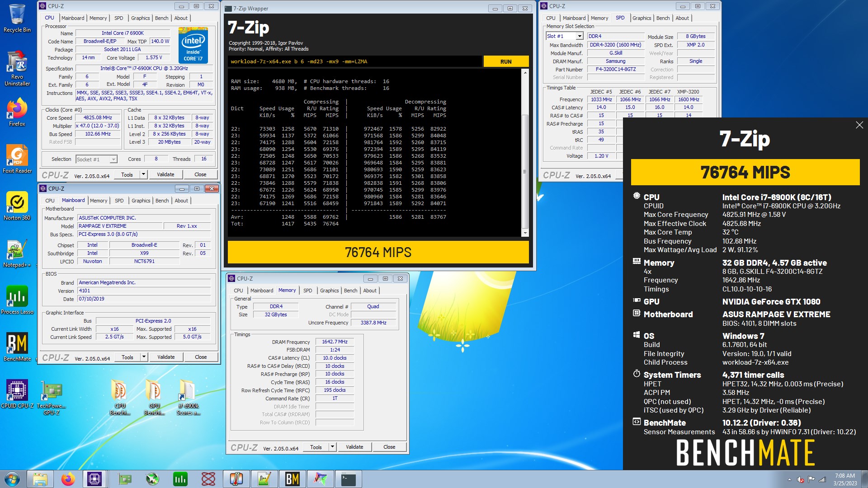Open the GPU Benchmarks desktop folder

[154, 398]
